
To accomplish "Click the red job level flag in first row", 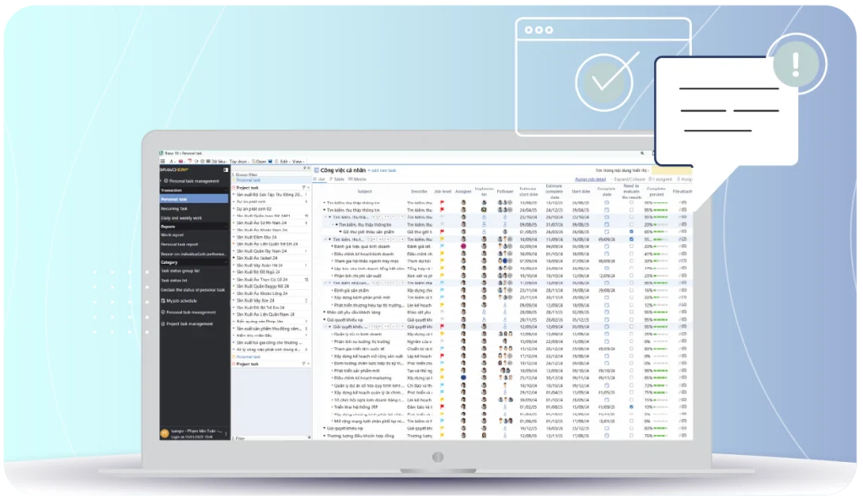I will tap(442, 203).
